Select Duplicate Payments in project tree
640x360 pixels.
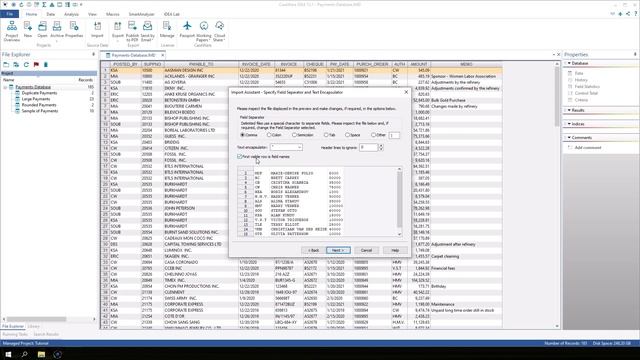(39, 93)
